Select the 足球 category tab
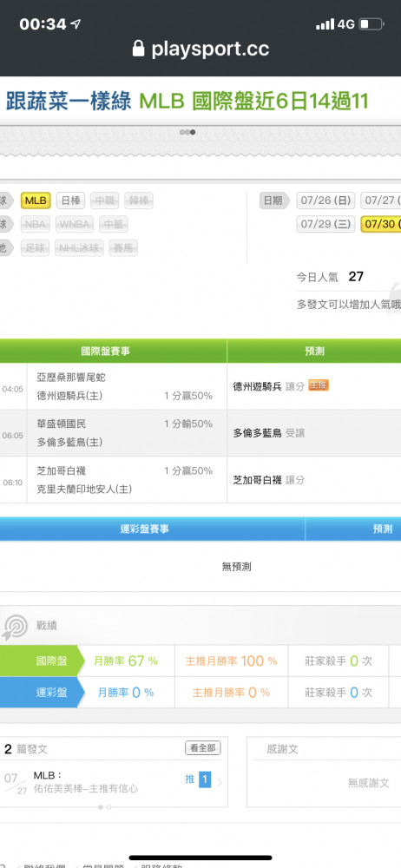The width and height of the screenshot is (401, 868). pyautogui.click(x=36, y=248)
